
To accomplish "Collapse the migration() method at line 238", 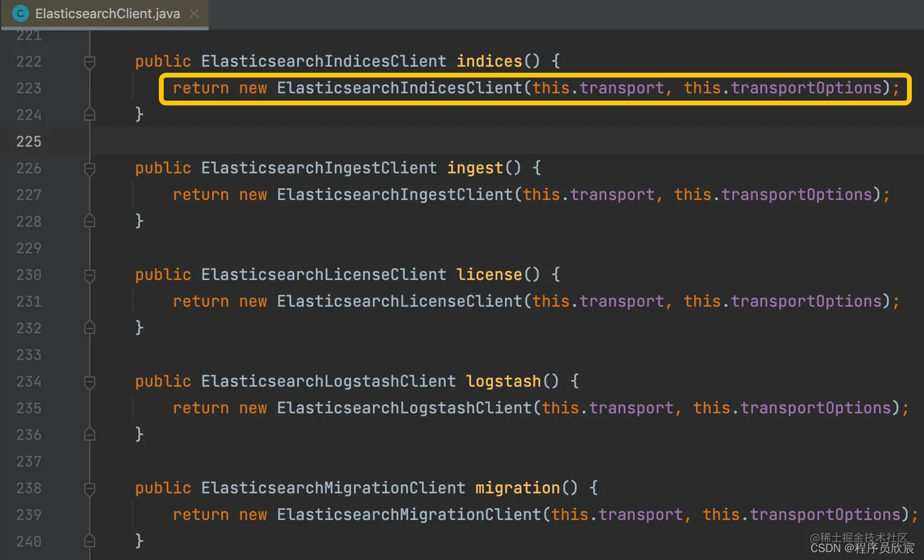I will click(x=89, y=489).
